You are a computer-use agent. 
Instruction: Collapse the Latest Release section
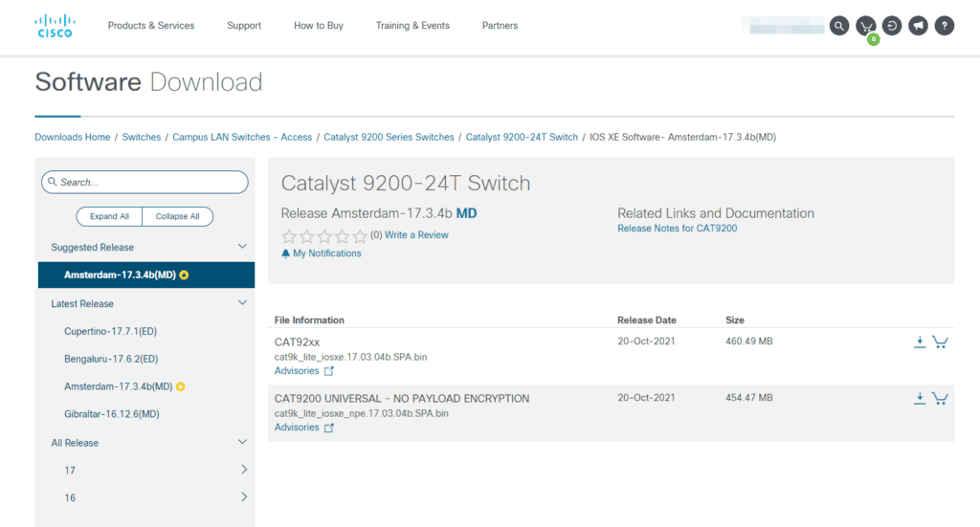tap(242, 303)
